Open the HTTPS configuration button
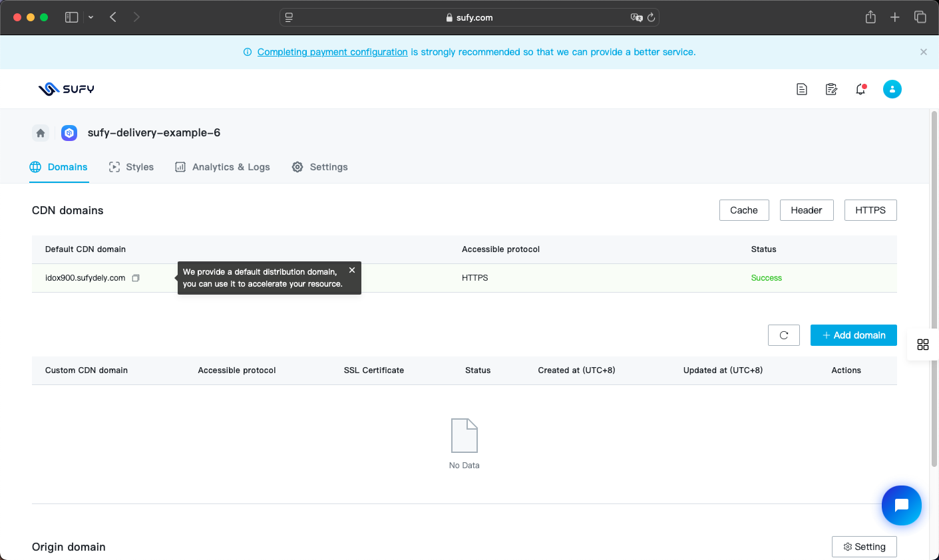The image size is (939, 560). 870,210
